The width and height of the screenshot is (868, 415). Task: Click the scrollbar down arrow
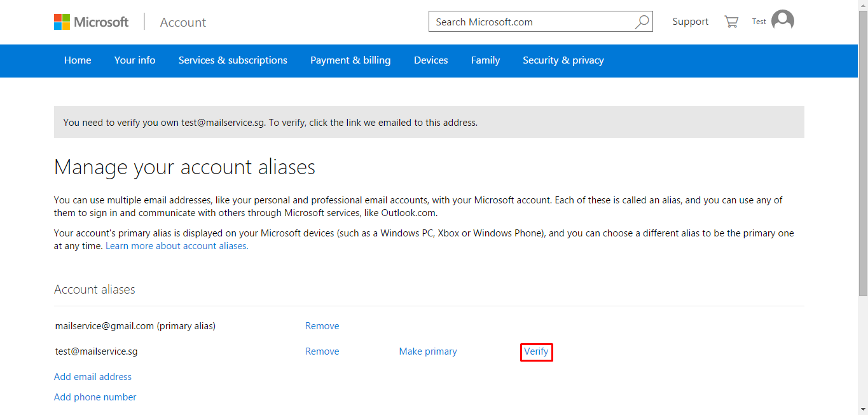coord(863,409)
